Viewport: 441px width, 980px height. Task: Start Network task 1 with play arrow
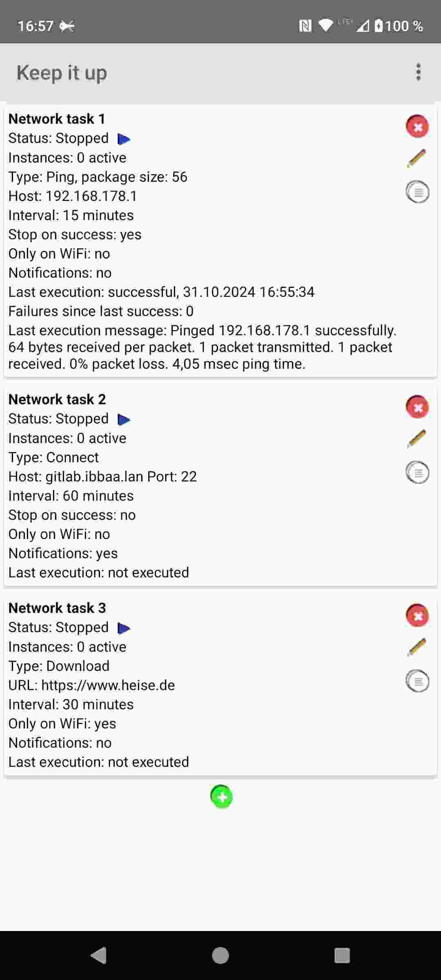[x=124, y=139]
